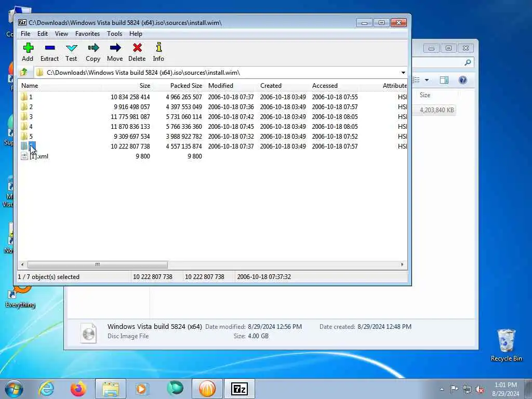The width and height of the screenshot is (532, 399).
Task: Select folder 5 icon in list
Action: pyautogui.click(x=24, y=136)
